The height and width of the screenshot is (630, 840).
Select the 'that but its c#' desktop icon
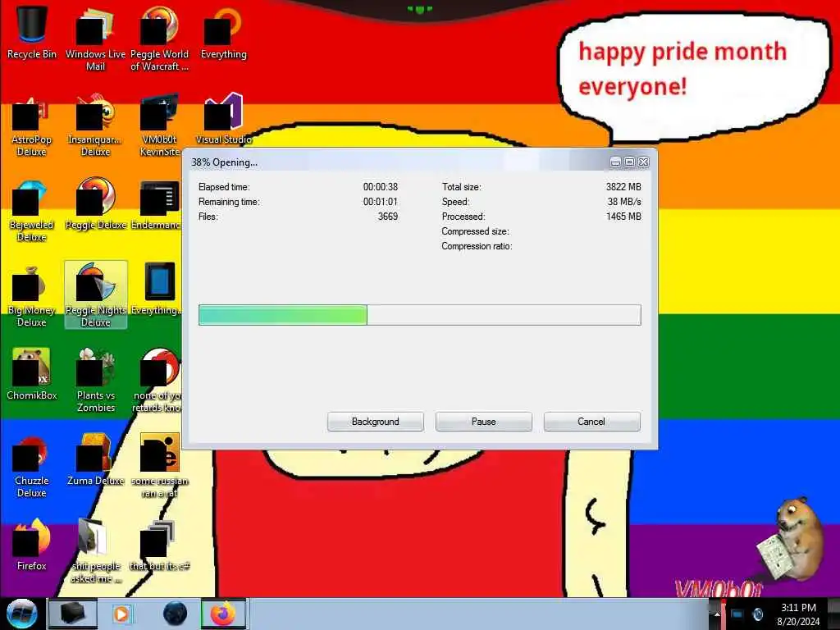coord(159,545)
